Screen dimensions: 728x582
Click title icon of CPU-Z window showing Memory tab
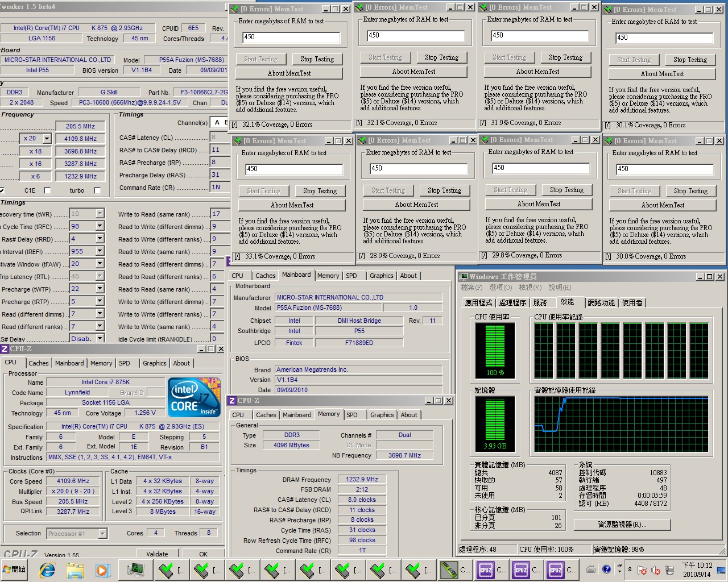[231, 401]
